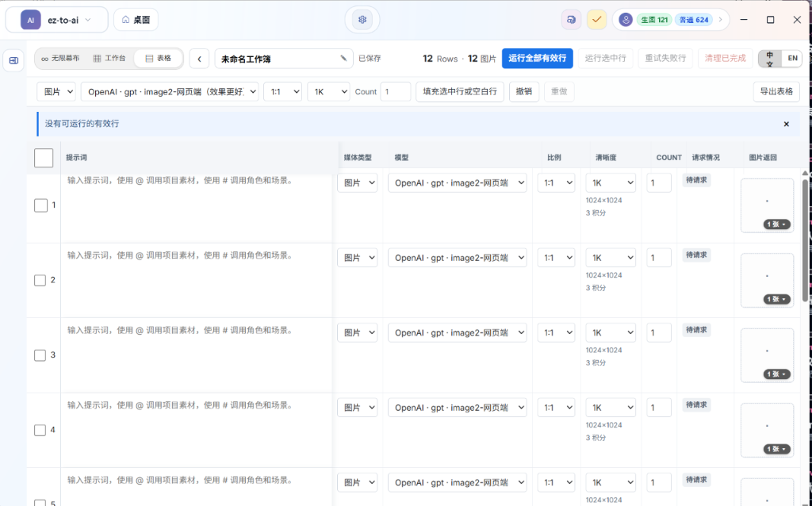
Task: Open row 2 model dropdown
Action: 458,258
